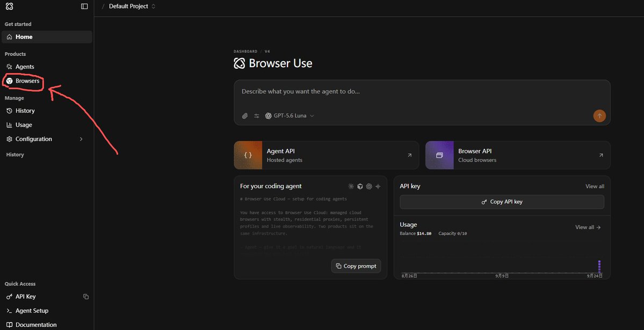Image resolution: width=644 pixels, height=330 pixels.
Task: Click the Copy prompt button
Action: (356, 266)
